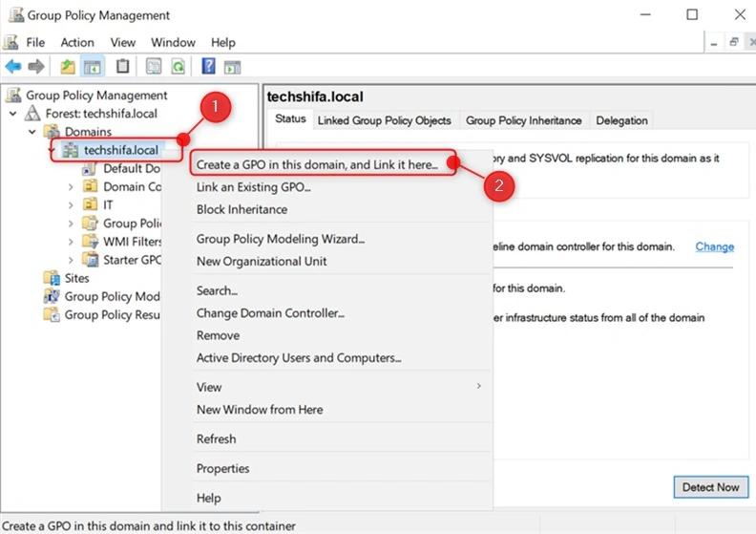Open the Help menu in menu bar
The width and height of the screenshot is (756, 534).
coord(222,42)
